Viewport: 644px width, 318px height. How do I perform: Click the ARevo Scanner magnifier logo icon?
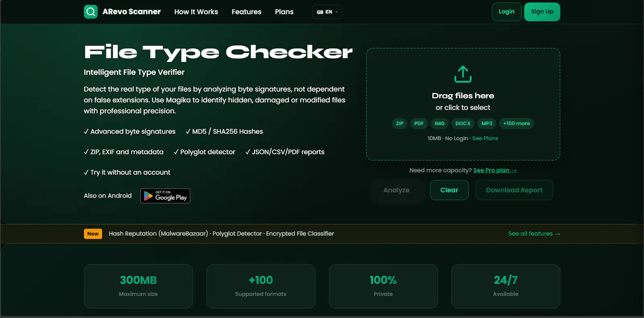tap(91, 12)
